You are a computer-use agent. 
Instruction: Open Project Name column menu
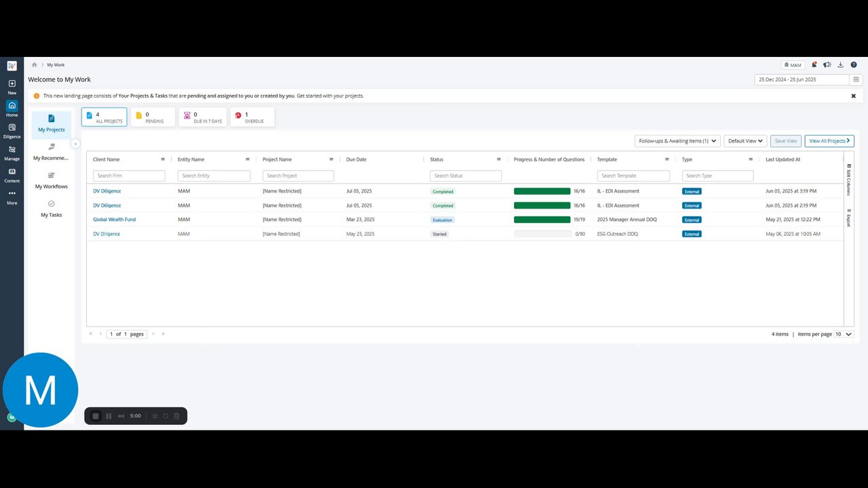coord(332,159)
